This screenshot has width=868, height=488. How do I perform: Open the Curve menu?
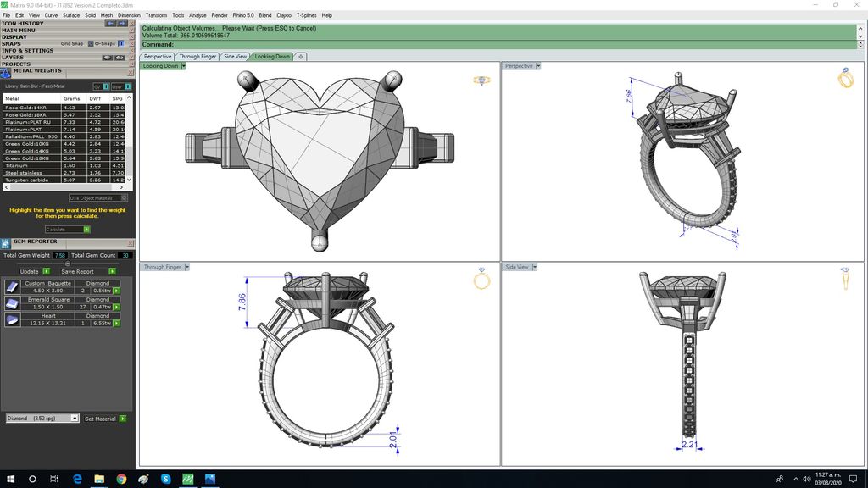tap(51, 15)
